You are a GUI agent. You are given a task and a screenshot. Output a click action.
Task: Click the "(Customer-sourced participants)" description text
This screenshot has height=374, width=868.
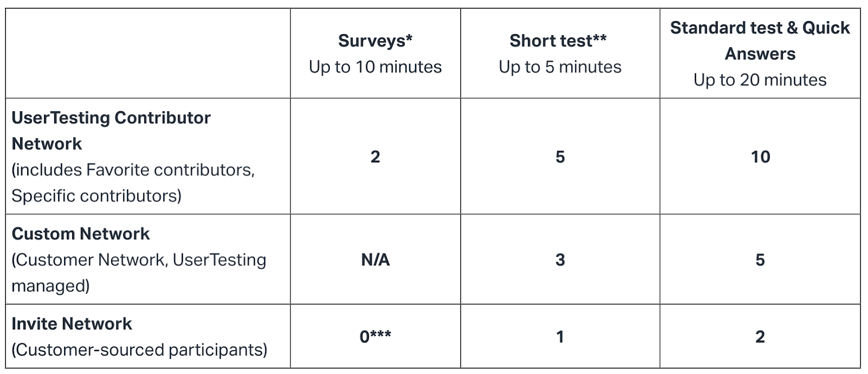click(x=139, y=350)
